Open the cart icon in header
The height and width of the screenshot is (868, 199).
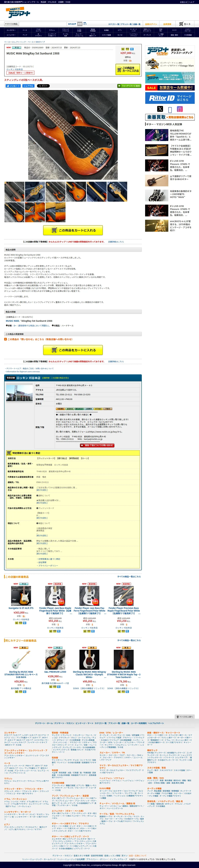[185, 24]
